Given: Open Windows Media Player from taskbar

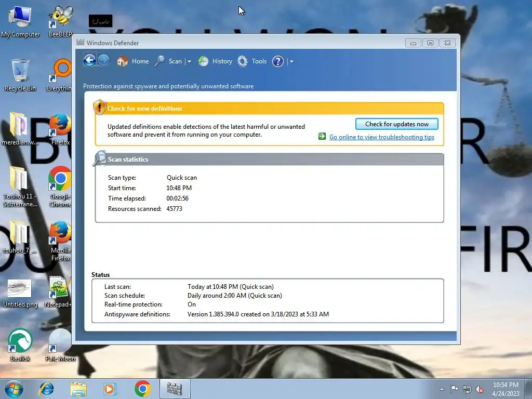Looking at the screenshot, I should point(110,389).
